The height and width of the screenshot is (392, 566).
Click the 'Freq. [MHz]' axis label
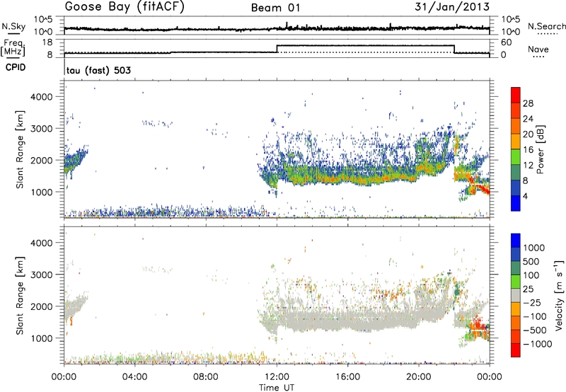pos(13,48)
